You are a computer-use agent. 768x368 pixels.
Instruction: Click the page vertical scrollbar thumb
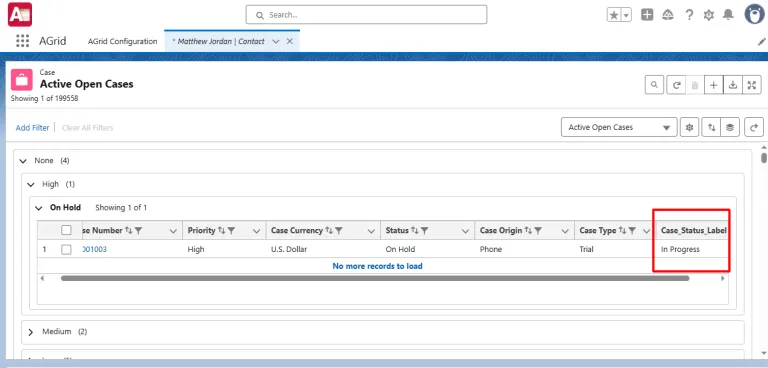(764, 158)
